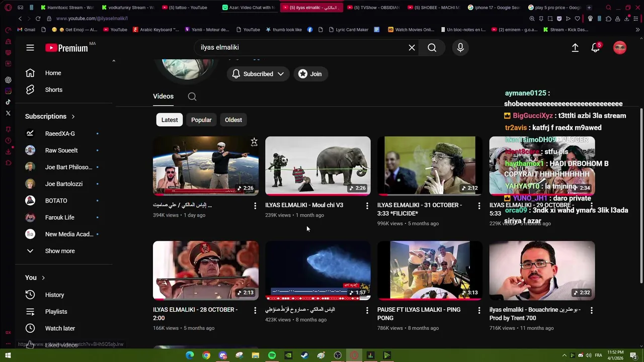Expand Subscriptions section arrow
The width and height of the screenshot is (644, 362).
point(73,116)
